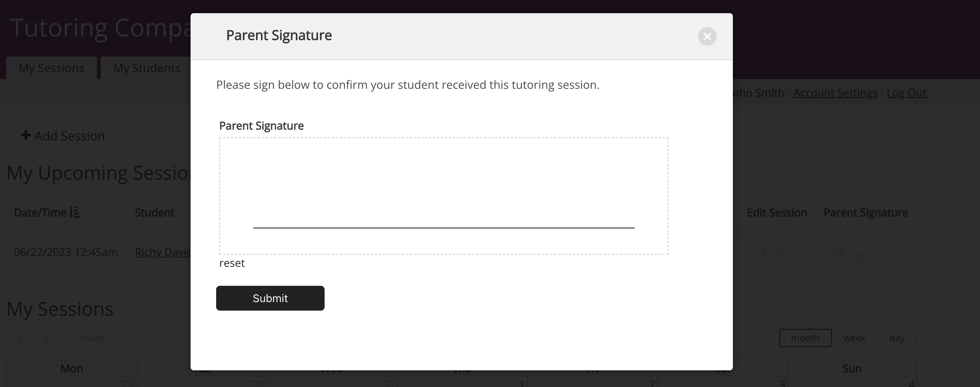
Task: Close the Parent Signature dialog
Action: point(707,36)
